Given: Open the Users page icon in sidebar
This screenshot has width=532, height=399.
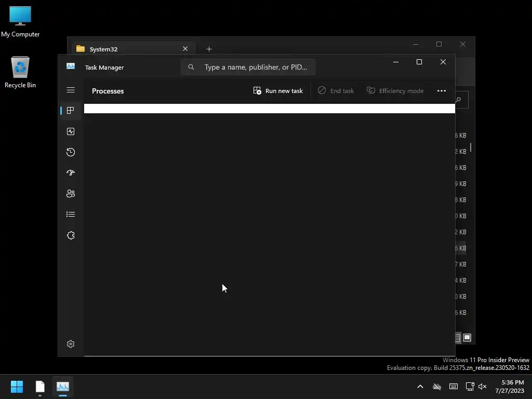Looking at the screenshot, I should (71, 193).
